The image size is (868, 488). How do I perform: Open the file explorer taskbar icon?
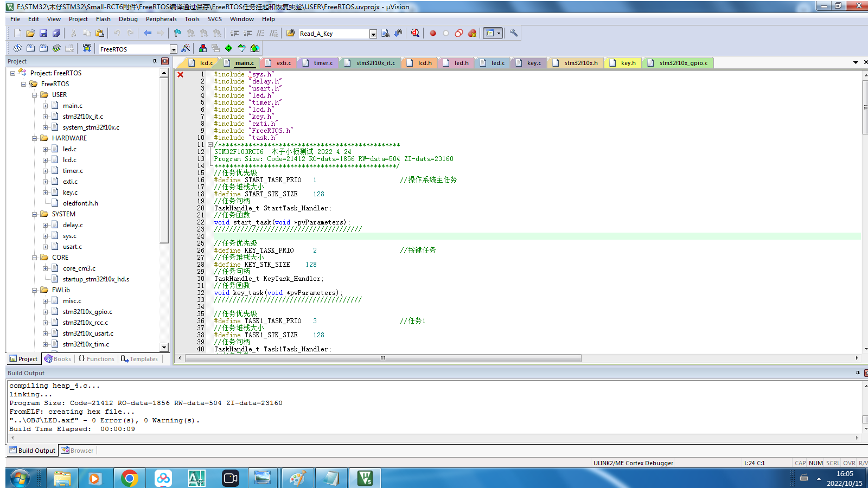tap(62, 478)
